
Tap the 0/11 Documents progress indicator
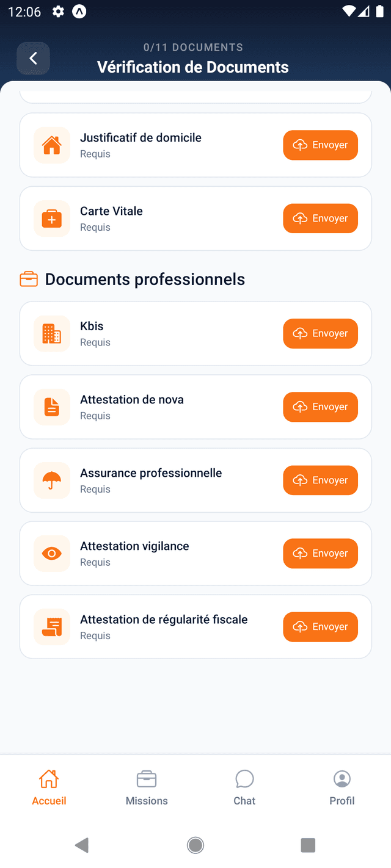coord(193,47)
